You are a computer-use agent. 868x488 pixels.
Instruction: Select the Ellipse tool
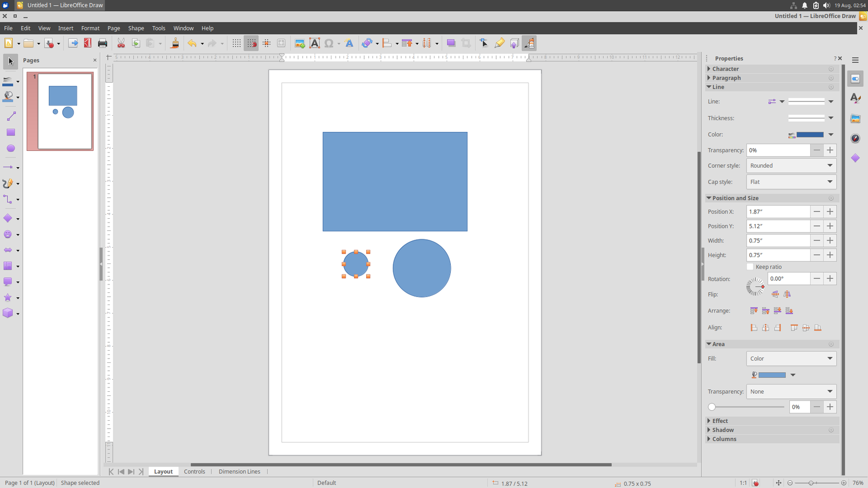(x=11, y=148)
